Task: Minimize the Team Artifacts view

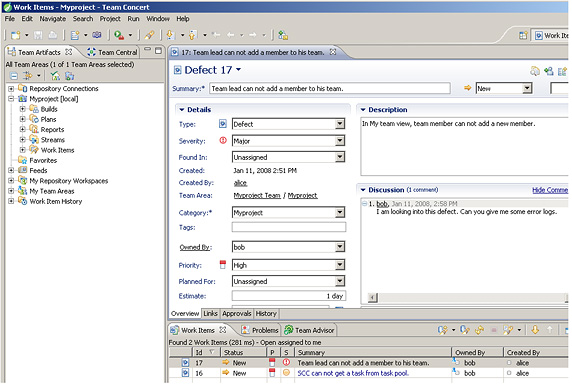Action: click(x=147, y=50)
